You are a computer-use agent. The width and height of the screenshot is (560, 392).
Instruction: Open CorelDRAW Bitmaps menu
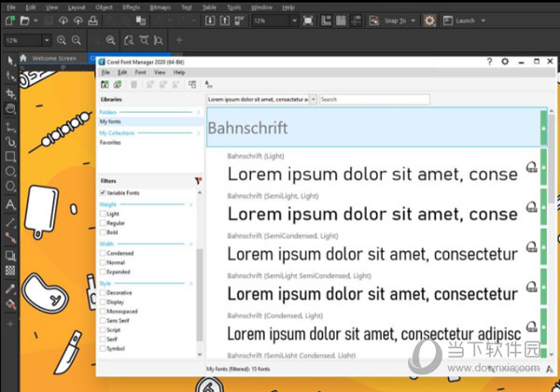tap(160, 7)
